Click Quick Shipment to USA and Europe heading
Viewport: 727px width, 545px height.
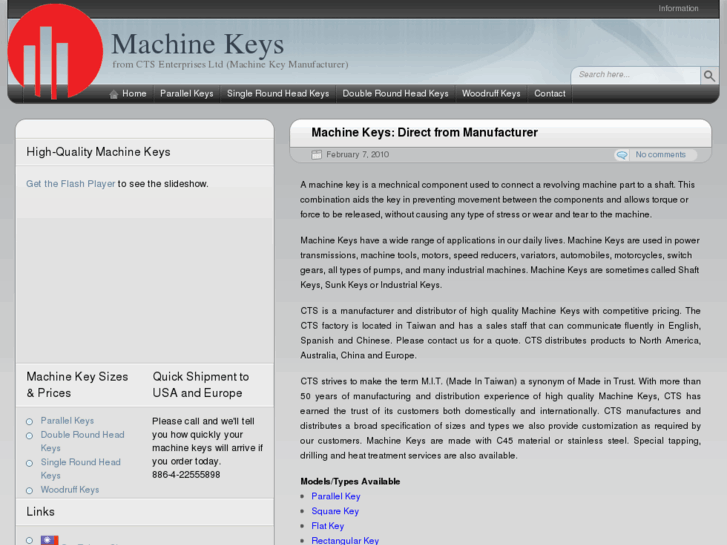point(201,385)
